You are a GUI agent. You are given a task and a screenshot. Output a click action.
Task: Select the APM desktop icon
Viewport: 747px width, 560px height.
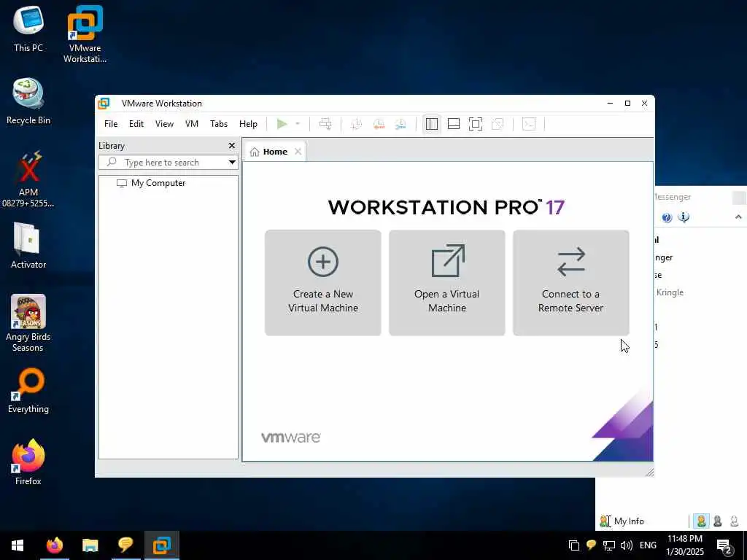coord(28,179)
